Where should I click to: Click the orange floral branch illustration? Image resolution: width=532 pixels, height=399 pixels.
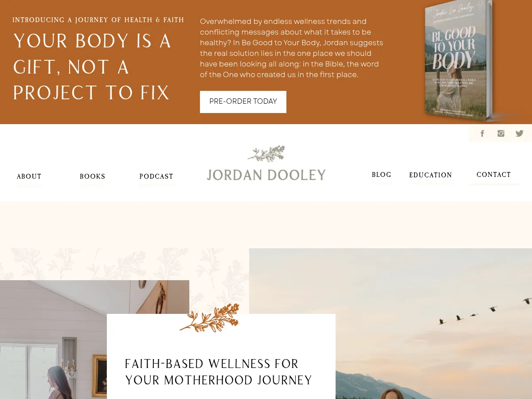209,317
